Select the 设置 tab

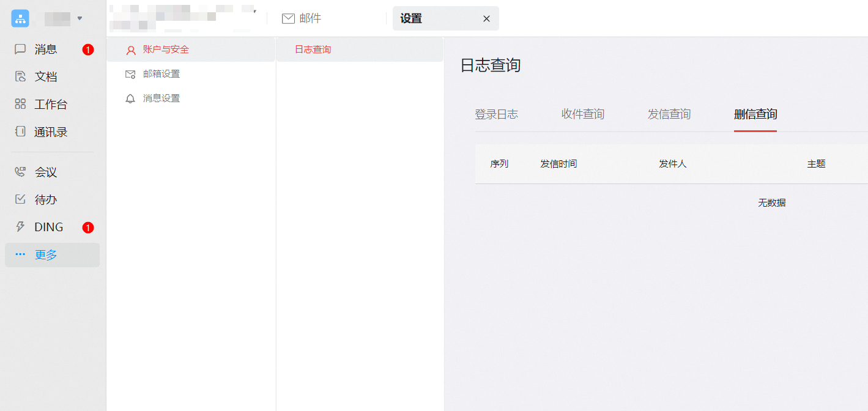(446, 18)
